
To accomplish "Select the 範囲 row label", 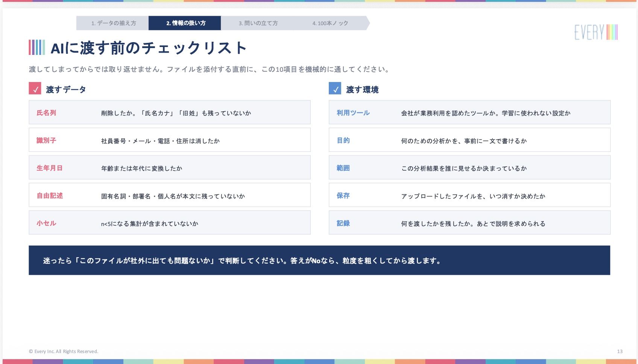I will 343,168.
